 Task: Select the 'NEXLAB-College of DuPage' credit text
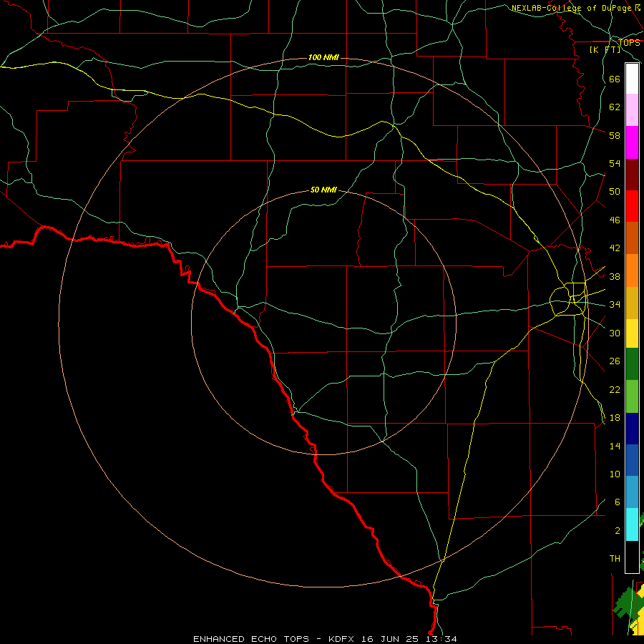[x=571, y=8]
